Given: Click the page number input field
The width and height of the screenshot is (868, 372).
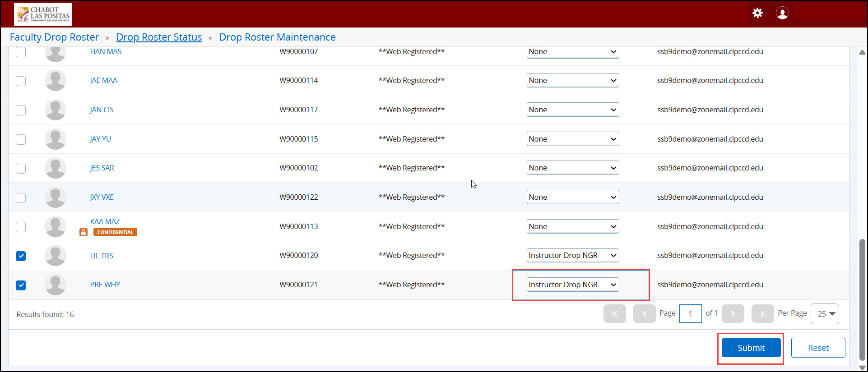Looking at the screenshot, I should (690, 314).
